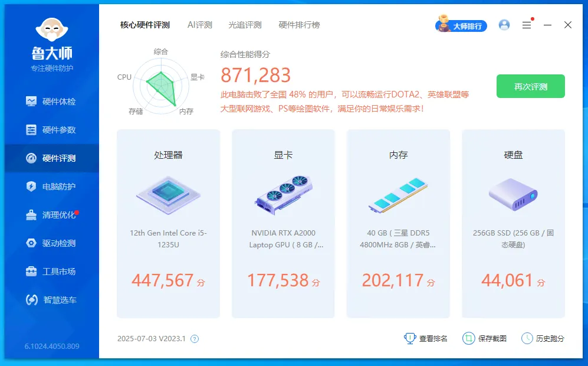Image resolution: width=588 pixels, height=366 pixels.
Task: Click the 256GB SSD description text
Action: (x=513, y=238)
